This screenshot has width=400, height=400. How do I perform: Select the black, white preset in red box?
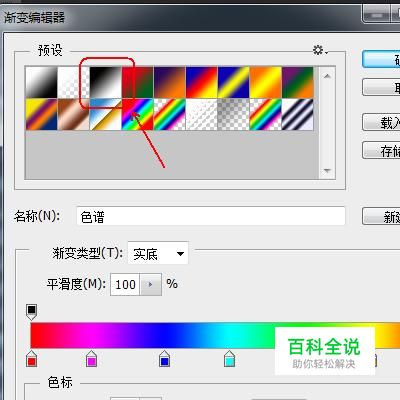point(106,82)
